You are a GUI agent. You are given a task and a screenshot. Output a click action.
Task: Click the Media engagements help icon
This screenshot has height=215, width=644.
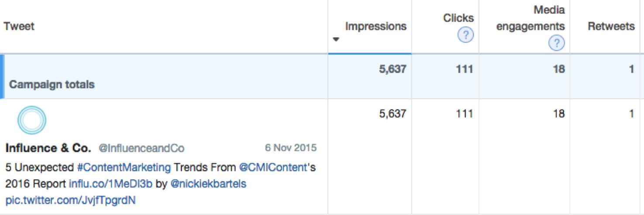coord(557,43)
